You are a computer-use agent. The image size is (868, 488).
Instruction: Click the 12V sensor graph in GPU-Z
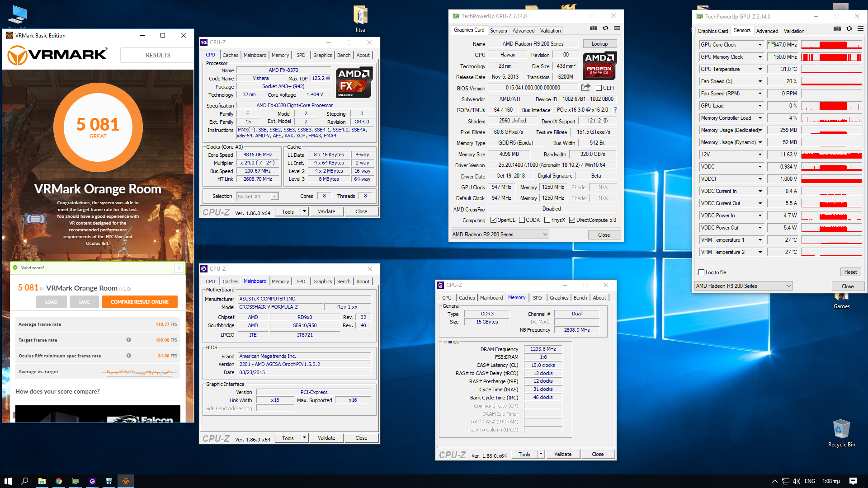pos(831,155)
